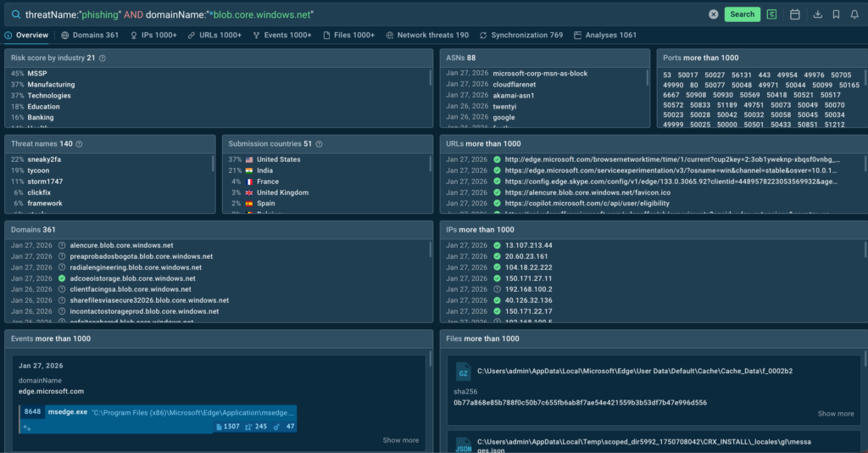Clear the search query with the X icon
The height and width of the screenshot is (453, 868).
[714, 14]
